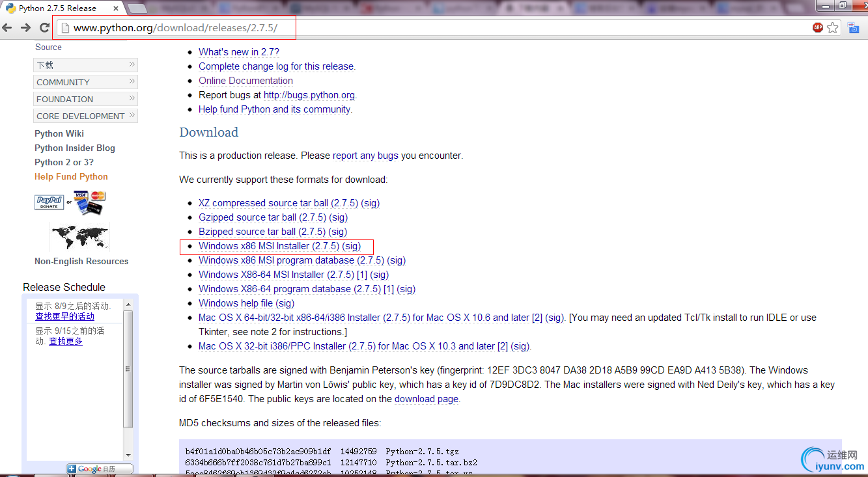This screenshot has height=477, width=868.
Task: Open the sig link for XZ compressed tar ball
Action: tap(370, 203)
